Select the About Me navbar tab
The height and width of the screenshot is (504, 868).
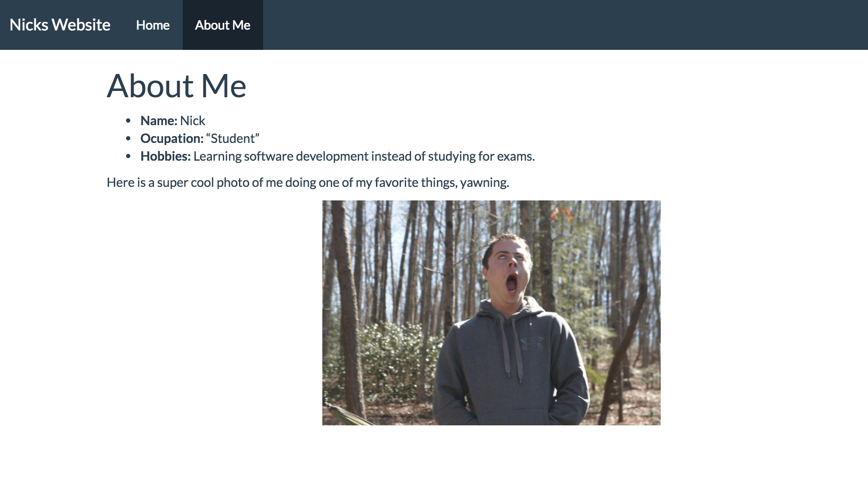222,25
